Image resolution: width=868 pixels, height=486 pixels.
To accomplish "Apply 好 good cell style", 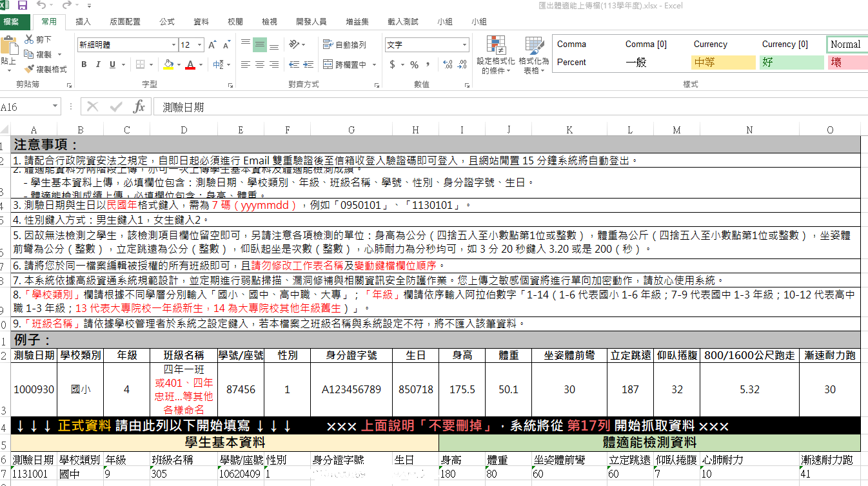I will click(791, 63).
